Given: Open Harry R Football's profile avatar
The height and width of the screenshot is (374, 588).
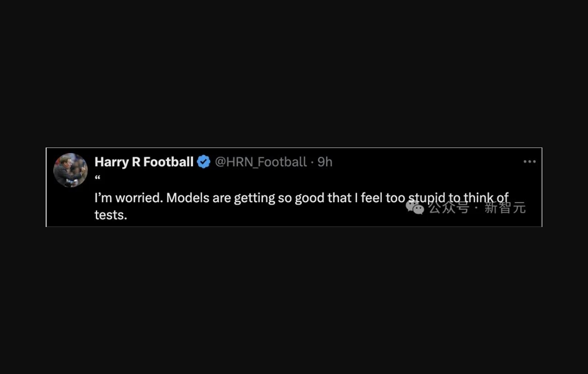Looking at the screenshot, I should pos(71,170).
